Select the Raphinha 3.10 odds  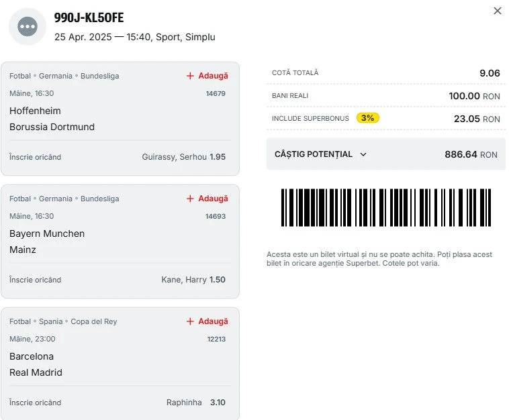coord(195,403)
